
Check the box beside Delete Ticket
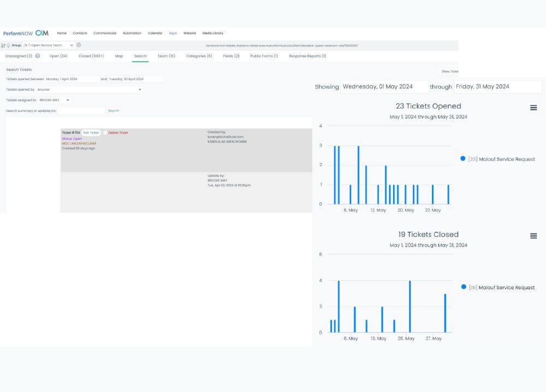[105, 133]
